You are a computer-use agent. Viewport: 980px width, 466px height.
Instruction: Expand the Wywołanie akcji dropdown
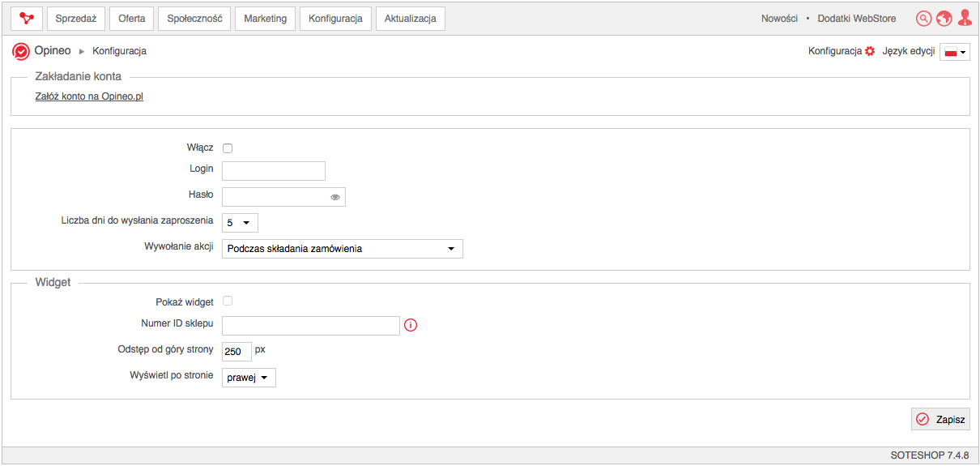pos(343,249)
